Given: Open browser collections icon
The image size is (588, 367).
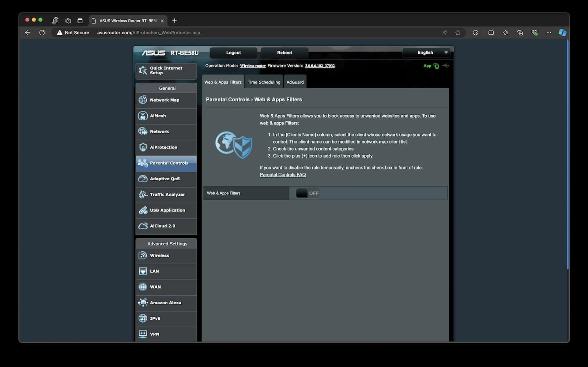Looking at the screenshot, I should click(520, 32).
